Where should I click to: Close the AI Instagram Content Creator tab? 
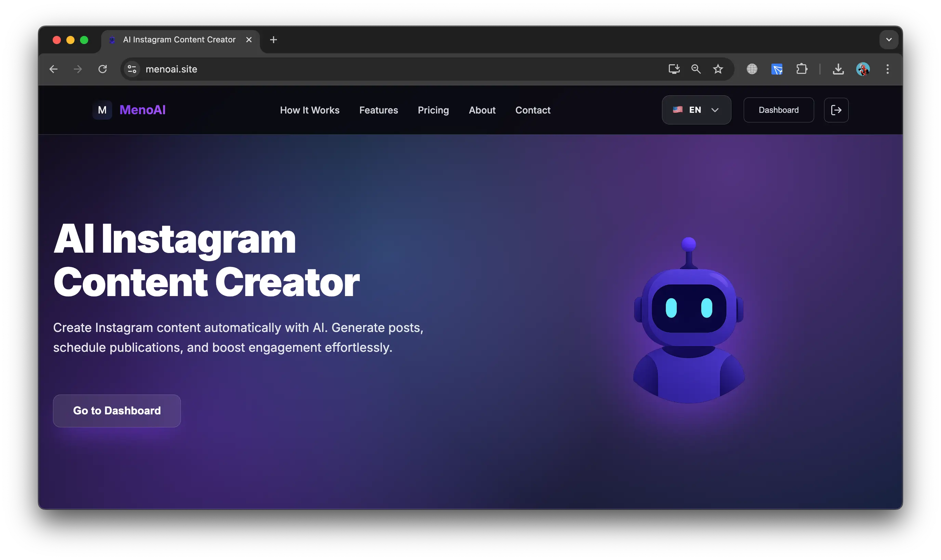tap(249, 40)
